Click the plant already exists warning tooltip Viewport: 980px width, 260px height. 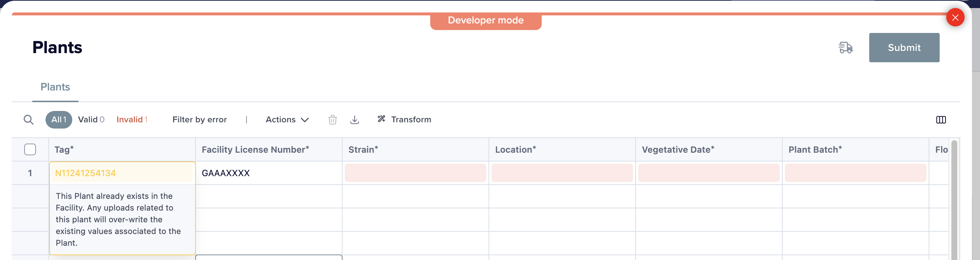tap(122, 219)
